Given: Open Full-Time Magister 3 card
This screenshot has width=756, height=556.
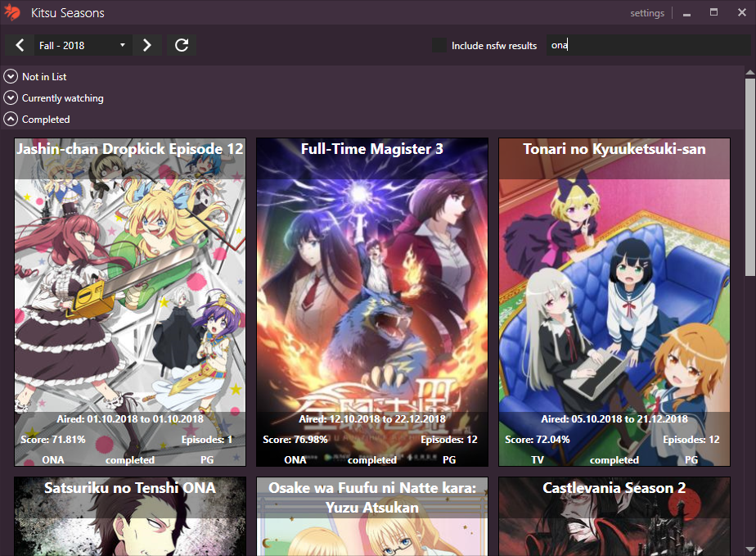Looking at the screenshot, I should click(x=372, y=302).
